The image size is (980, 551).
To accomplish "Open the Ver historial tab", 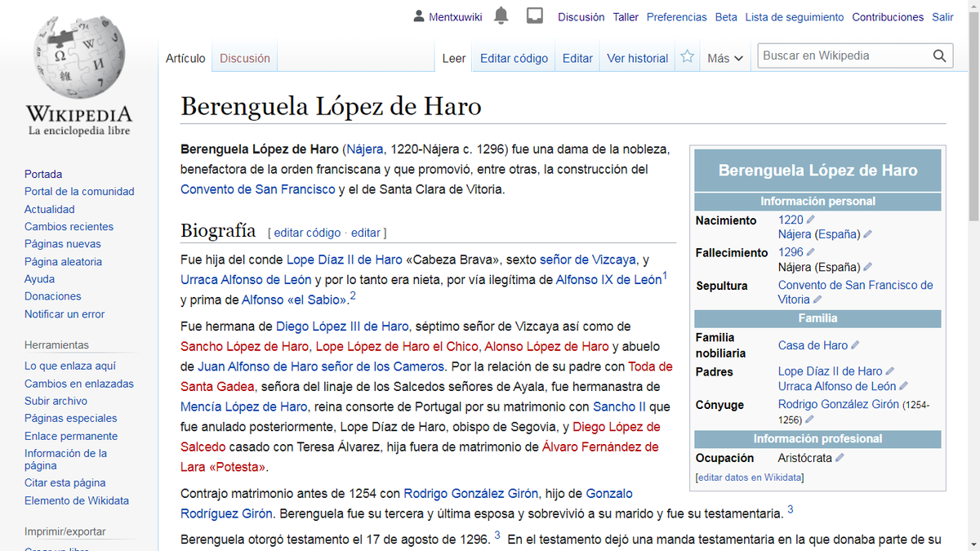I will click(x=637, y=58).
